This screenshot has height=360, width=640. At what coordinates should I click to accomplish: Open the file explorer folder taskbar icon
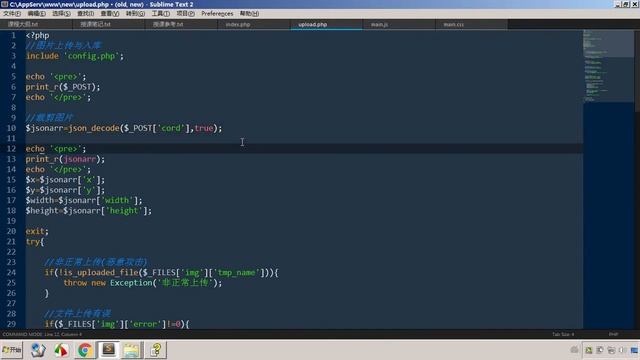[131, 350]
